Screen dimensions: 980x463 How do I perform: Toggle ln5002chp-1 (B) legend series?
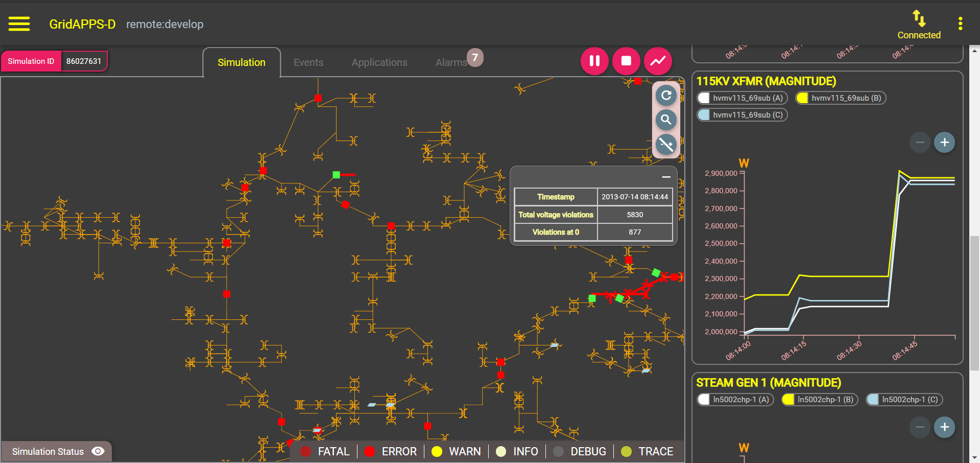(x=820, y=400)
